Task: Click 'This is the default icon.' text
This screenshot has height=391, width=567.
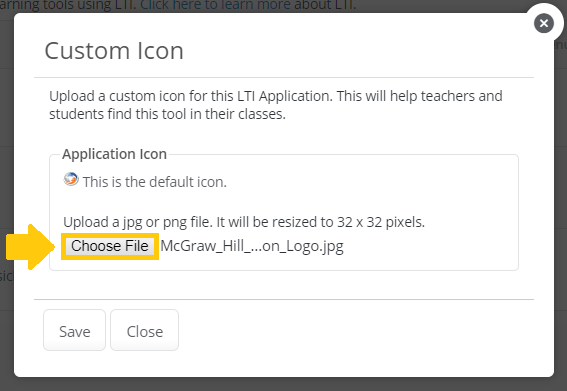Action: pos(155,182)
